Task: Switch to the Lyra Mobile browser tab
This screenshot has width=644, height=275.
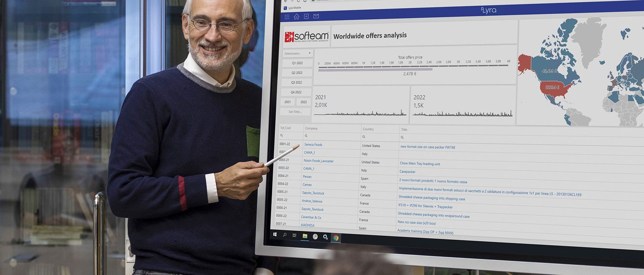Action: coord(294,7)
